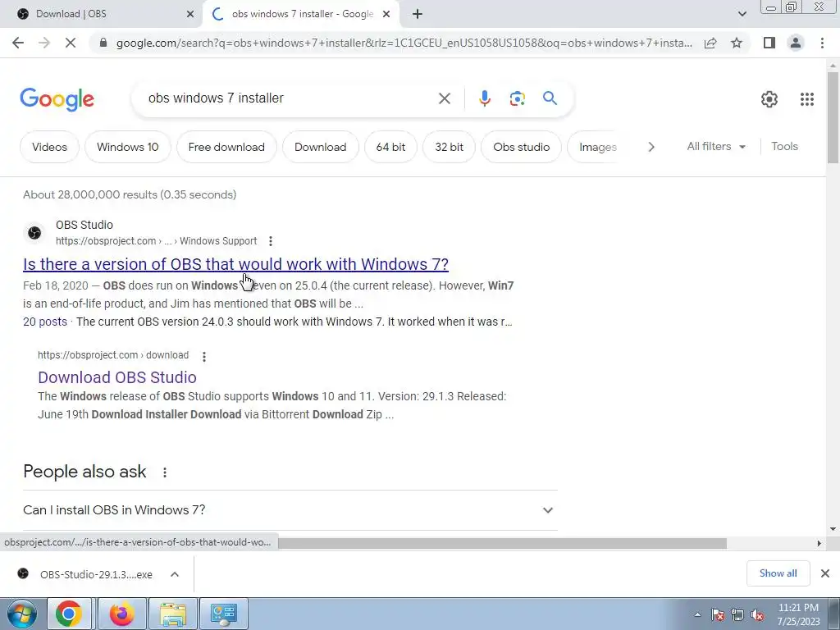The width and height of the screenshot is (840, 630).
Task: Expand "Can I install OBS in Windows 7?"
Action: 290,510
